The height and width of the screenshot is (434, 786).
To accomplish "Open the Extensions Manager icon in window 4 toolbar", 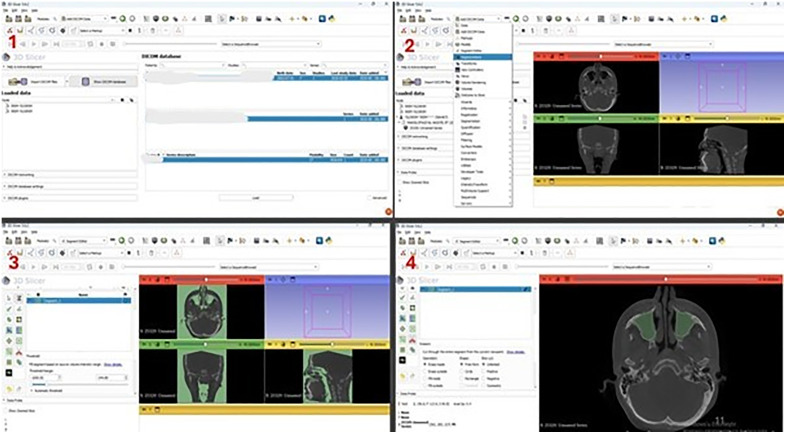I will pyautogui.click(x=713, y=241).
